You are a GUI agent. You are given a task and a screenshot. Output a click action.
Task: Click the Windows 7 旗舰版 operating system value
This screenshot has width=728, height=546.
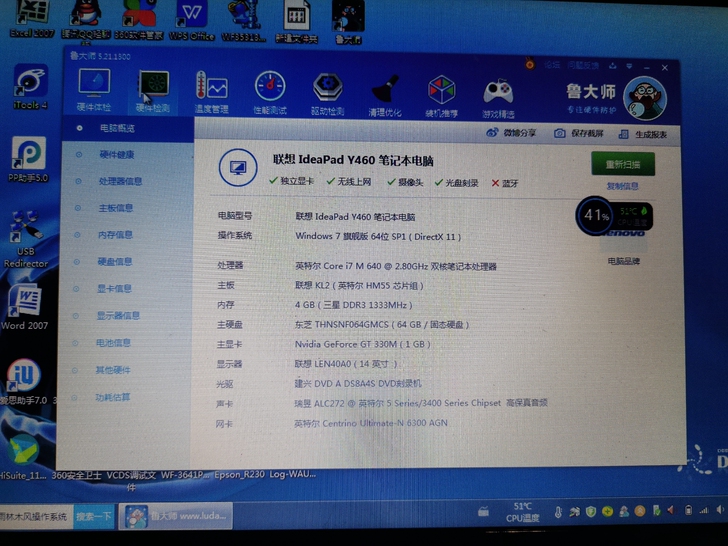point(378,236)
